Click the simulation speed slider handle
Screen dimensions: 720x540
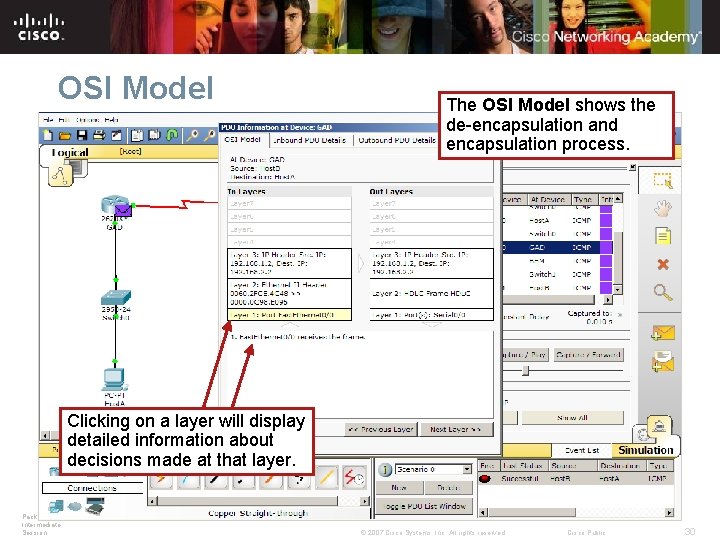click(x=526, y=371)
